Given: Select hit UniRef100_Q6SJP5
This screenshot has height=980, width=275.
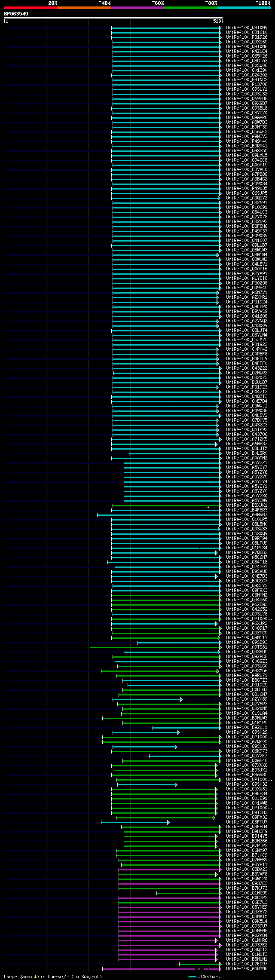Looking at the screenshot, I should [x=247, y=193].
